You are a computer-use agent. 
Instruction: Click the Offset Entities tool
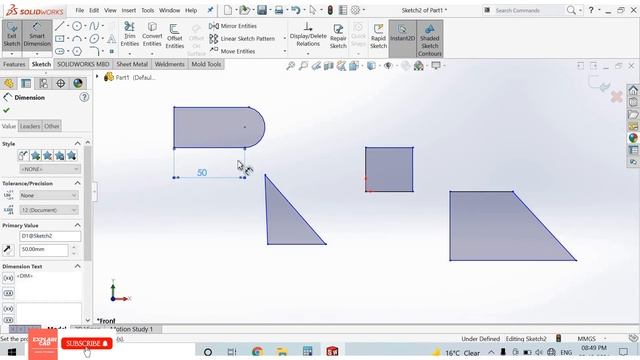pos(175,36)
